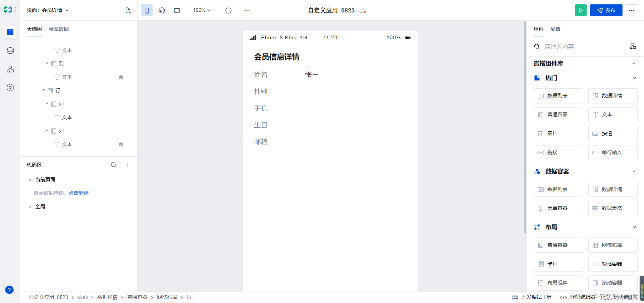Click 自定义应用_0823 in the breadcrumb
The height and width of the screenshot is (303, 644).
coord(49,297)
